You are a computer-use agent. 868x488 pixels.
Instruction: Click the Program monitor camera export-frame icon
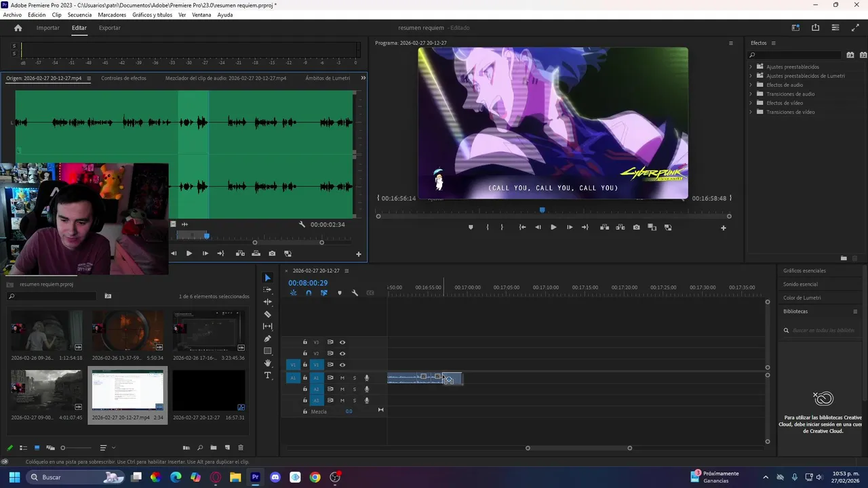click(636, 227)
